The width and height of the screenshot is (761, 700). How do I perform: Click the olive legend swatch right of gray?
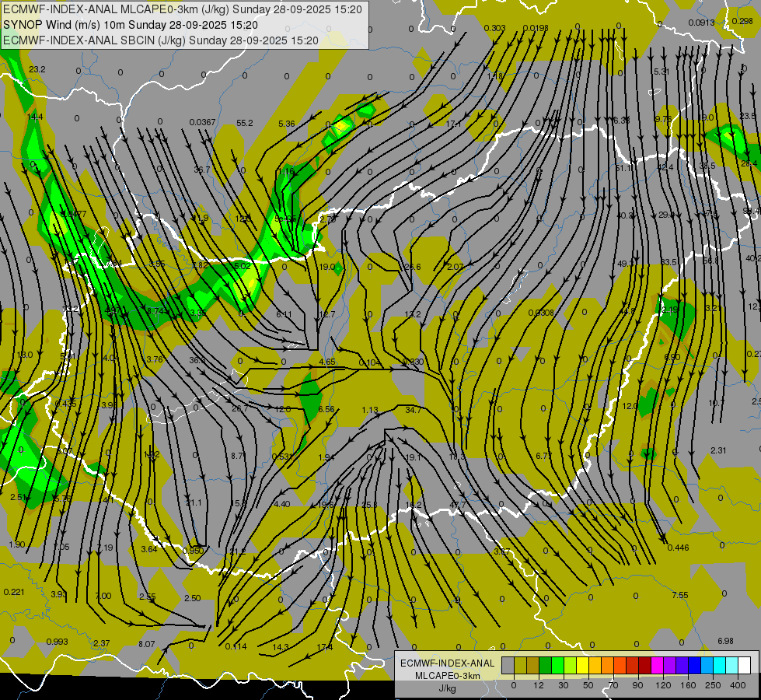520,665
